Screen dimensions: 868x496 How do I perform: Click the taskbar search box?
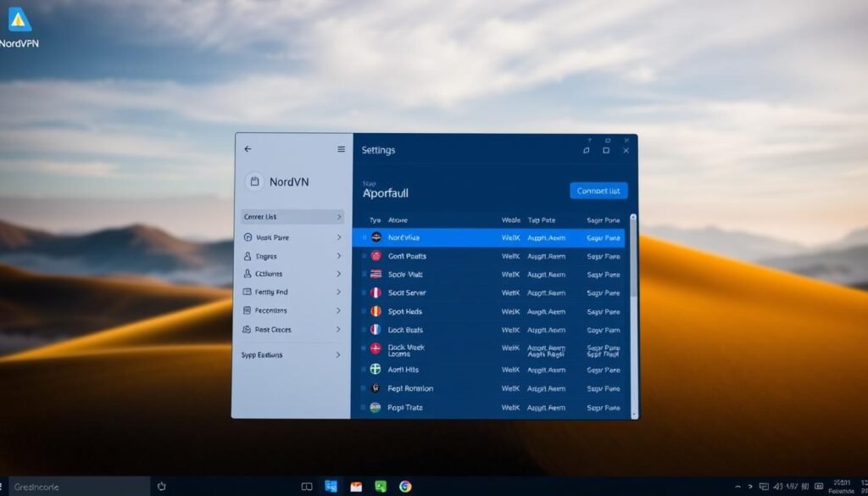tap(79, 487)
